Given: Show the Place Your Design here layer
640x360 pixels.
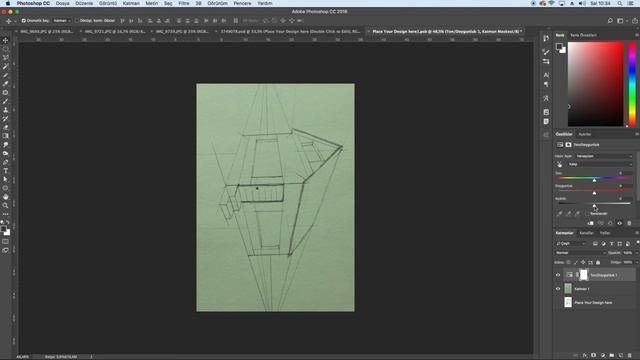Looking at the screenshot, I should (x=558, y=302).
